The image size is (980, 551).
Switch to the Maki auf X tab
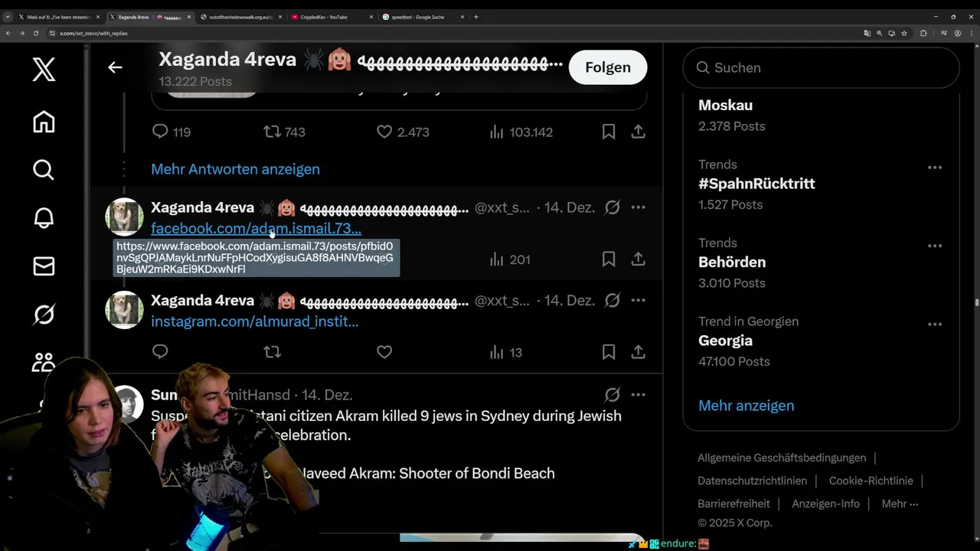(x=58, y=17)
